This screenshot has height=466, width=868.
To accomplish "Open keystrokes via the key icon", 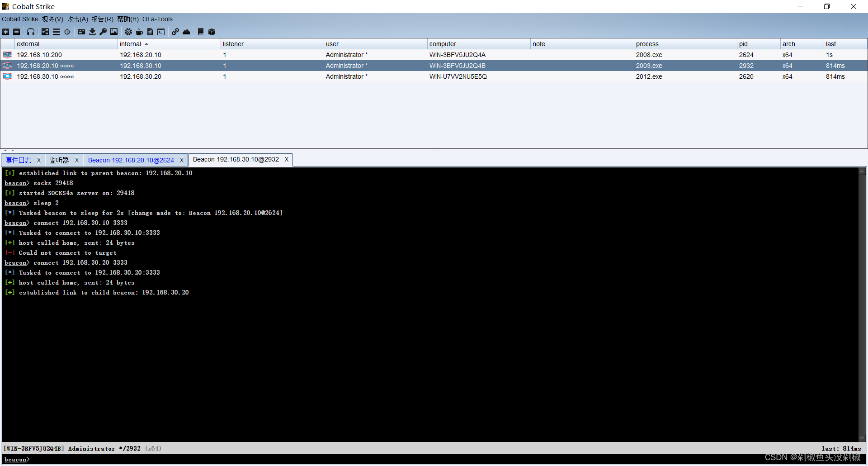I will point(103,32).
